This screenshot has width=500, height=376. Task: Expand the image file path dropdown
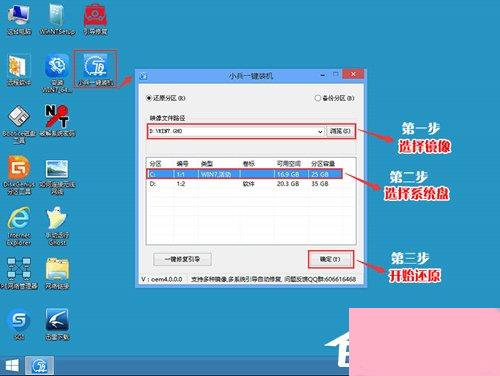[x=320, y=131]
